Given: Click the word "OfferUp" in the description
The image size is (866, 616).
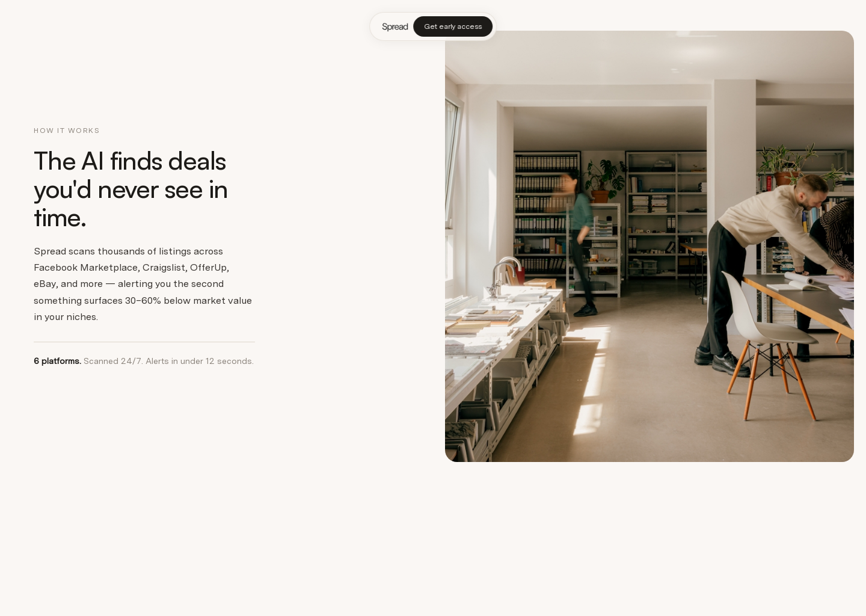Looking at the screenshot, I should pyautogui.click(x=208, y=267).
